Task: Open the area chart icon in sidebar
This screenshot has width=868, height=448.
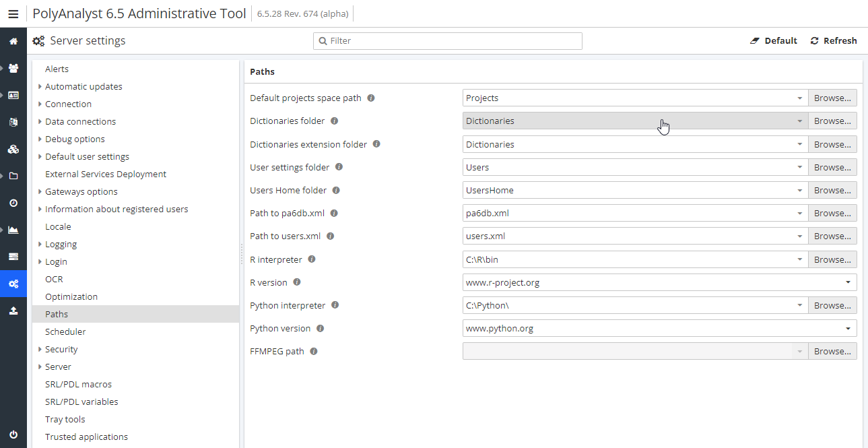Action: (13, 230)
